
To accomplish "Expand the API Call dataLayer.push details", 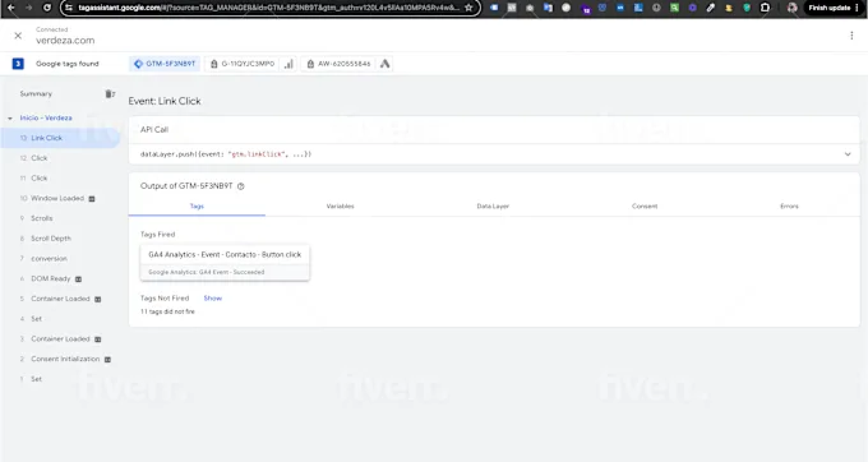I will click(847, 154).
